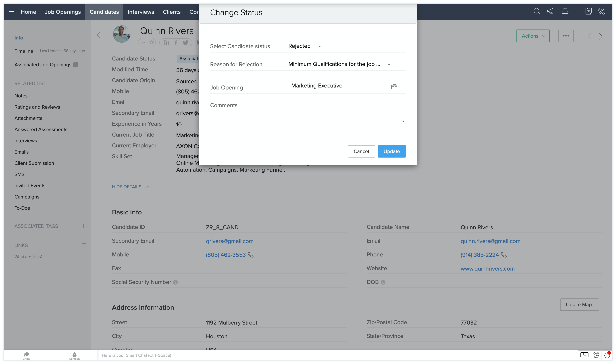Screen dimensions: 616x364
Task: Toggle the favorite star for Quinn Rivers
Action: coord(152,42)
